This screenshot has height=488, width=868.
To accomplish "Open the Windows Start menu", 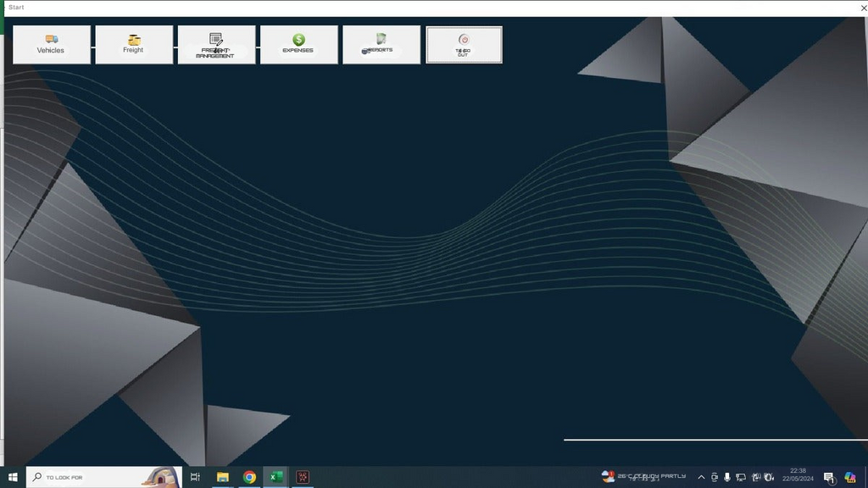I will pyautogui.click(x=13, y=477).
